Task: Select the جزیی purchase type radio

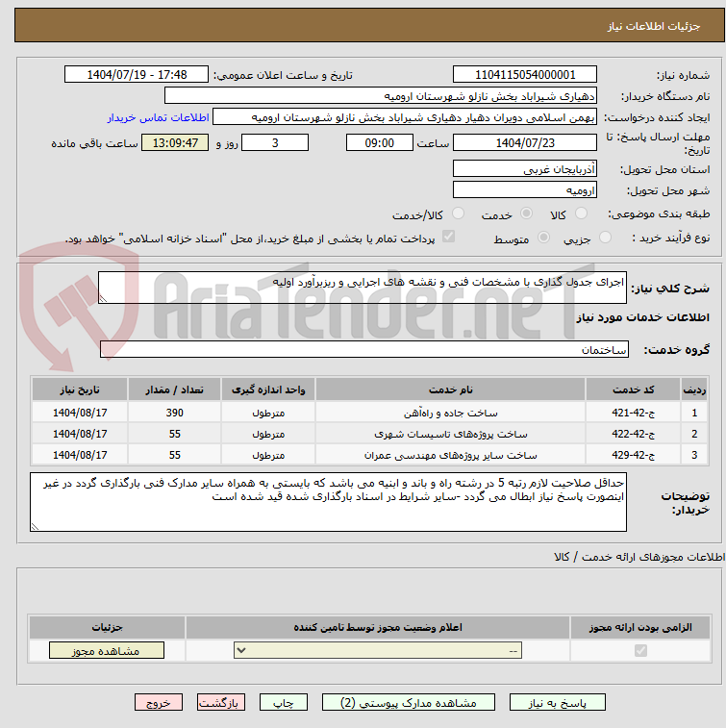Action: coord(605,238)
